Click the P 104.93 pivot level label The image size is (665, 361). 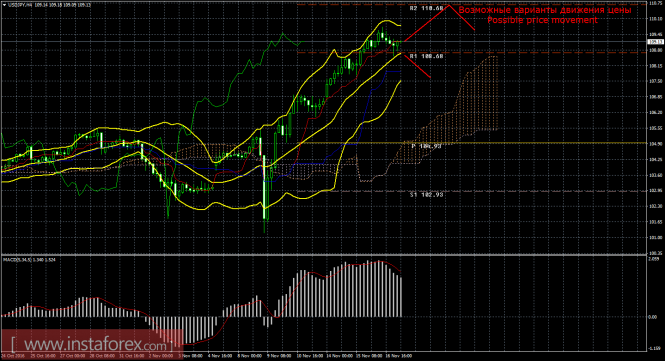pos(426,146)
